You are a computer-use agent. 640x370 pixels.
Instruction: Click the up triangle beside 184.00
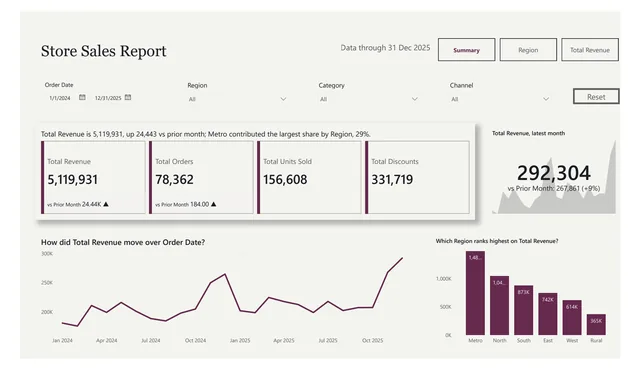[x=213, y=204]
